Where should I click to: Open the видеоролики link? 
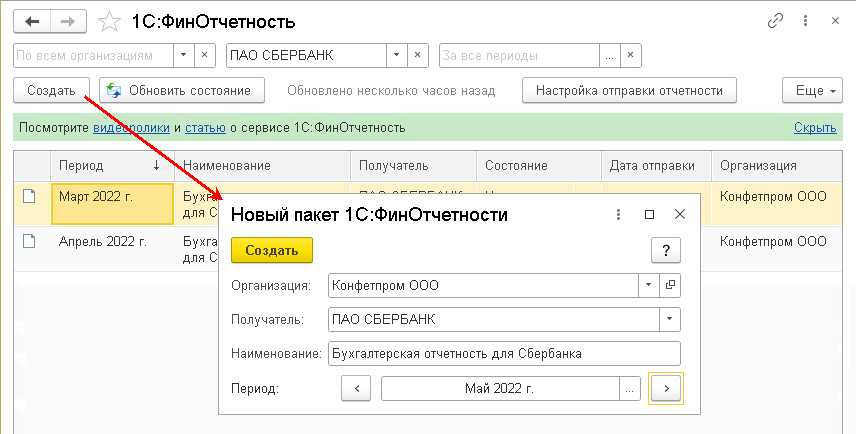pyautogui.click(x=131, y=128)
